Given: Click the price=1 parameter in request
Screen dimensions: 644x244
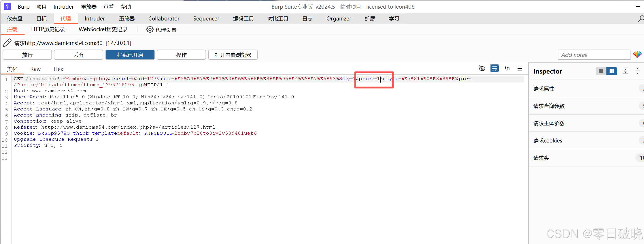Looking at the screenshot, I should [x=369, y=79].
